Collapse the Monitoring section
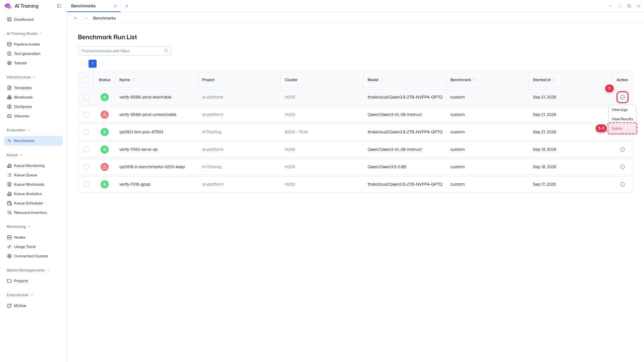 click(x=19, y=227)
